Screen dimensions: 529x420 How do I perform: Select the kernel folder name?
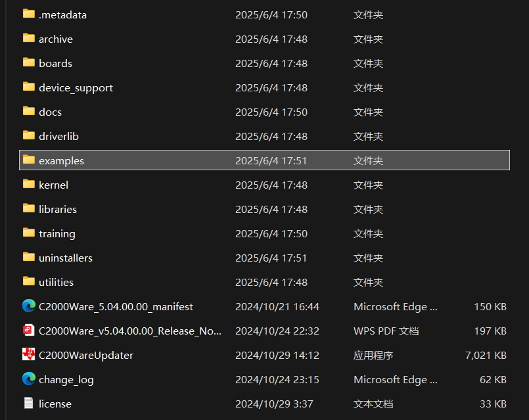54,185
